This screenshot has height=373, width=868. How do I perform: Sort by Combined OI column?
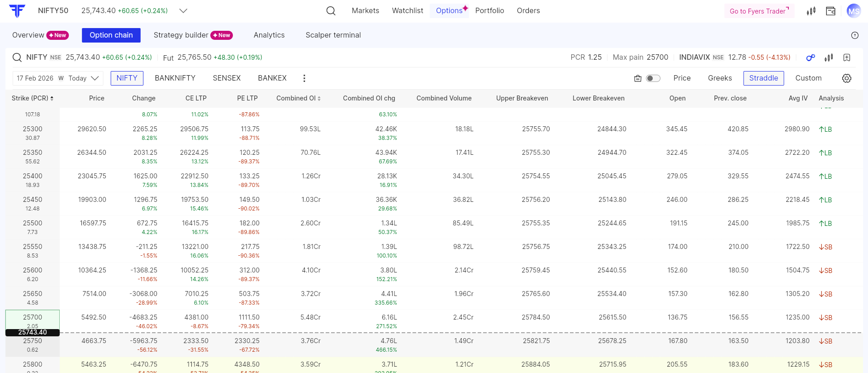click(x=299, y=98)
